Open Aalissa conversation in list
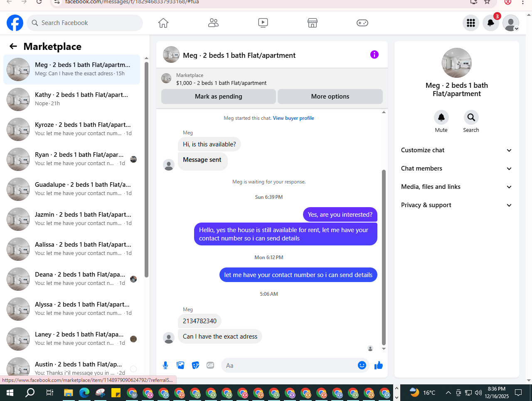The width and height of the screenshot is (532, 401). coord(71,249)
